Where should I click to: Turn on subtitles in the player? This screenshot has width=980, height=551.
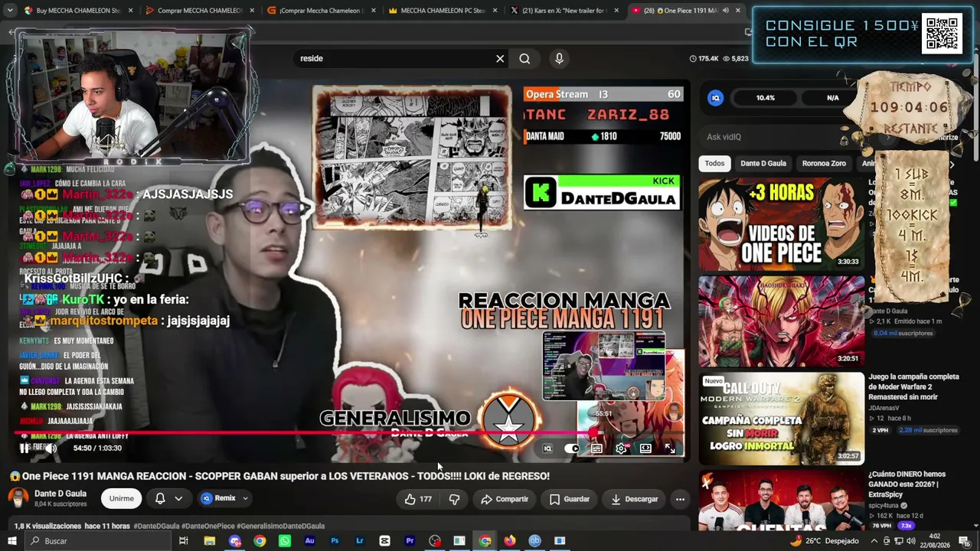(x=596, y=448)
